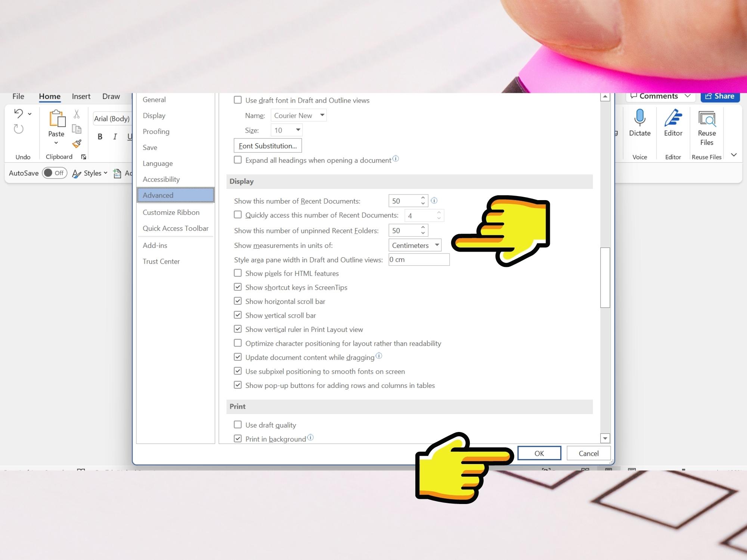
Task: Uncheck Update document content while dragging
Action: 238,357
